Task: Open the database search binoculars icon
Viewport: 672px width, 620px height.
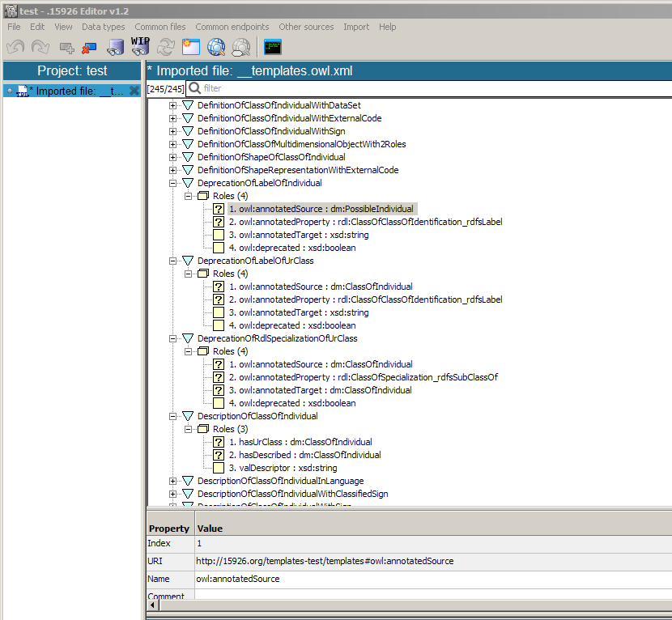Action: tap(116, 47)
